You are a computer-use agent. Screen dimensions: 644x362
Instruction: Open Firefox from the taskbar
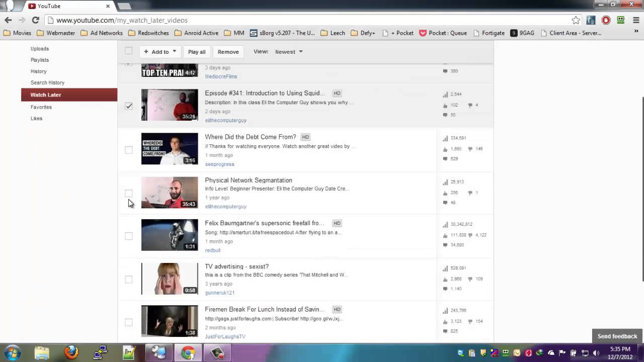pos(71,352)
